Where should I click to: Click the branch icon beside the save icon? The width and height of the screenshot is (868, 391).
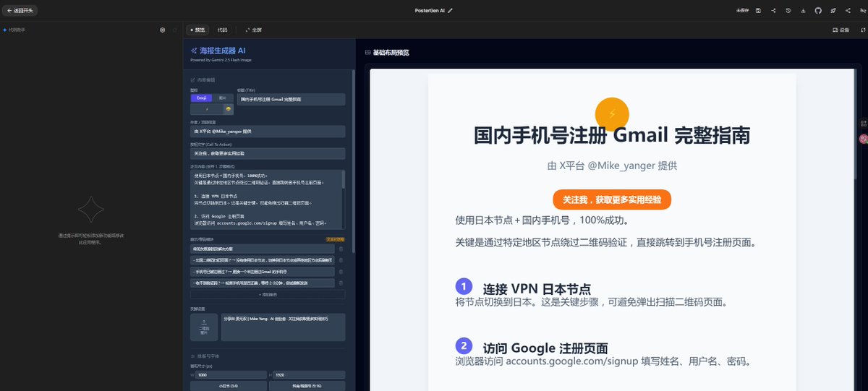[773, 11]
